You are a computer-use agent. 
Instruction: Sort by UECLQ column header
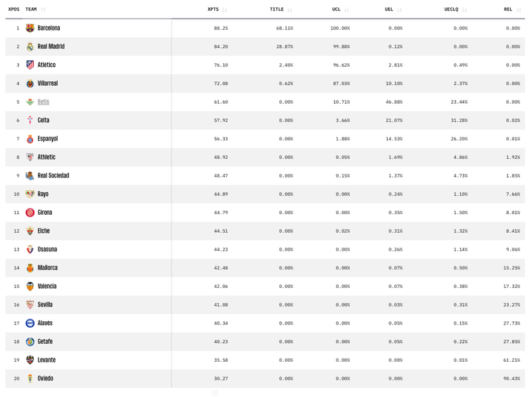(x=451, y=9)
